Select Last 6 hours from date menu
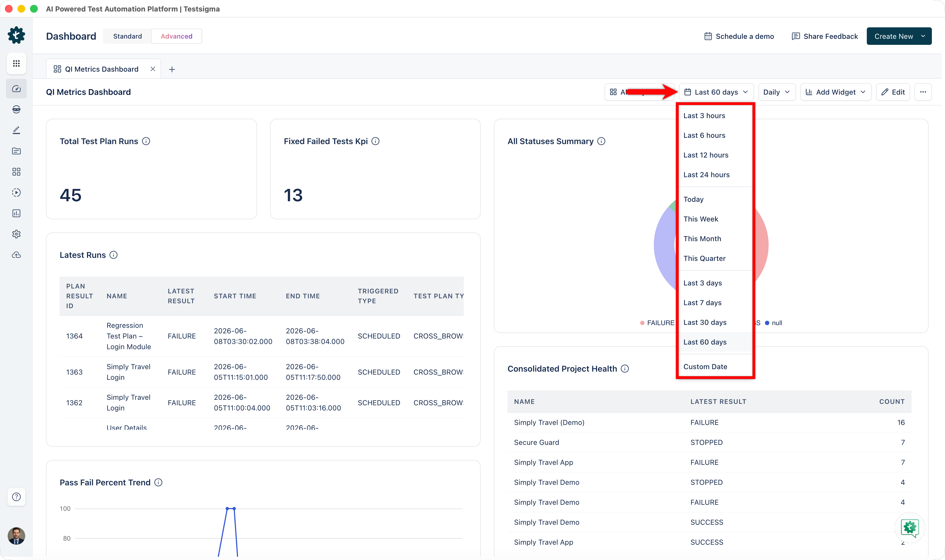The image size is (945, 560). 715,135
